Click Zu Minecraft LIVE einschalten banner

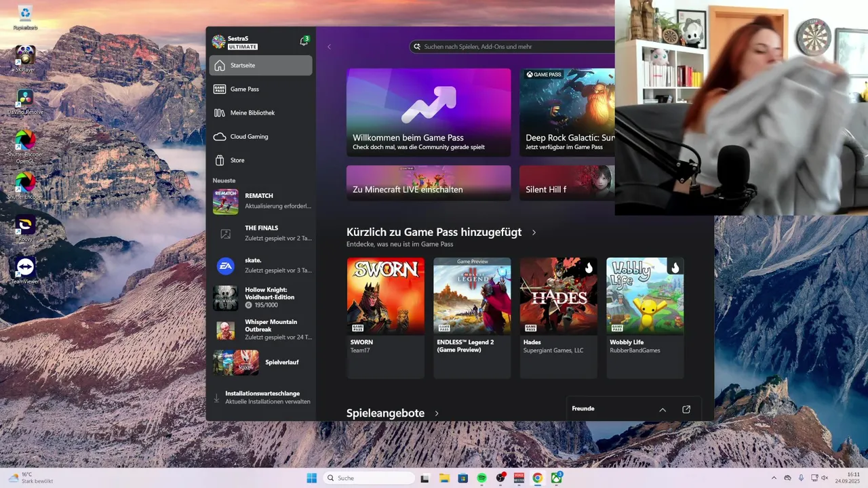pos(429,183)
